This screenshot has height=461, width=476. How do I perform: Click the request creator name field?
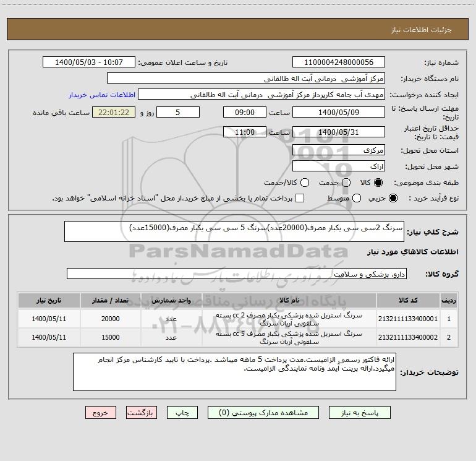pos(261,95)
